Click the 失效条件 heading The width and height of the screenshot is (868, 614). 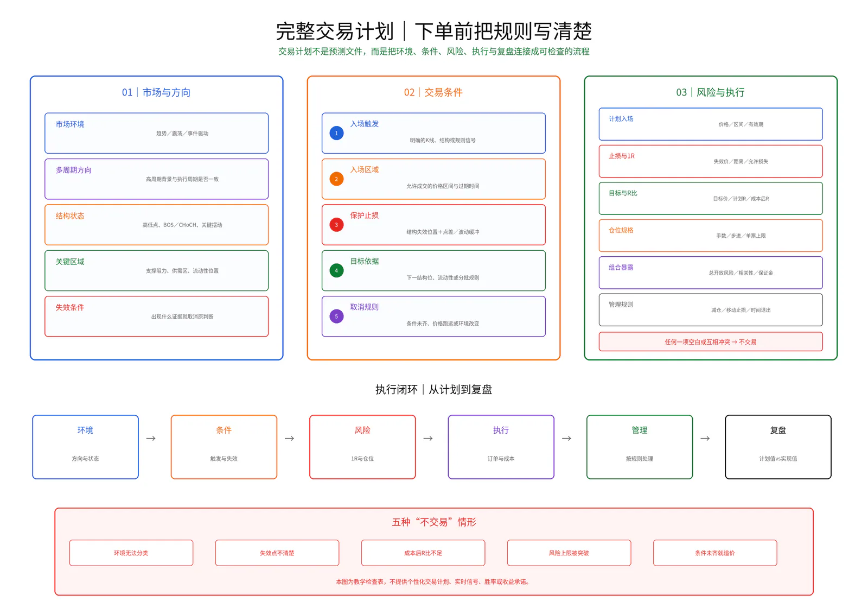pyautogui.click(x=70, y=307)
